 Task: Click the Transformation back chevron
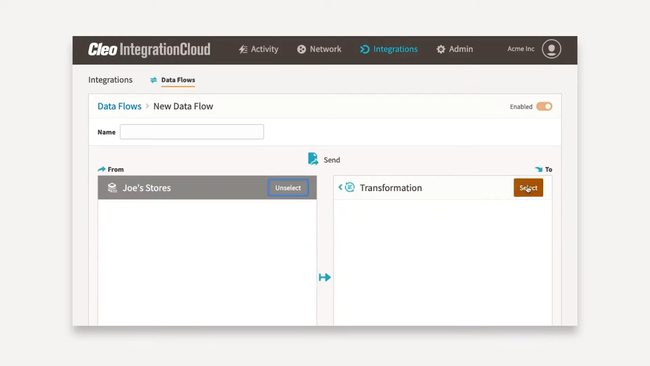pyautogui.click(x=340, y=187)
